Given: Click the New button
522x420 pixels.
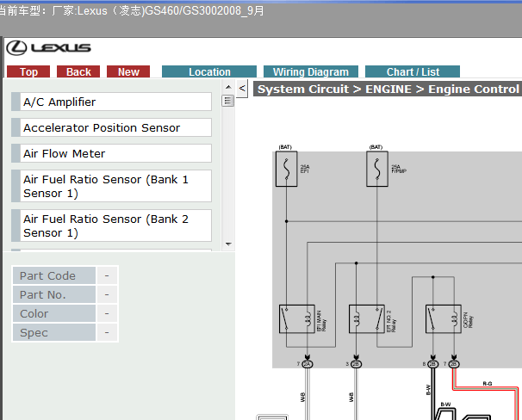Looking at the screenshot, I should [128, 71].
